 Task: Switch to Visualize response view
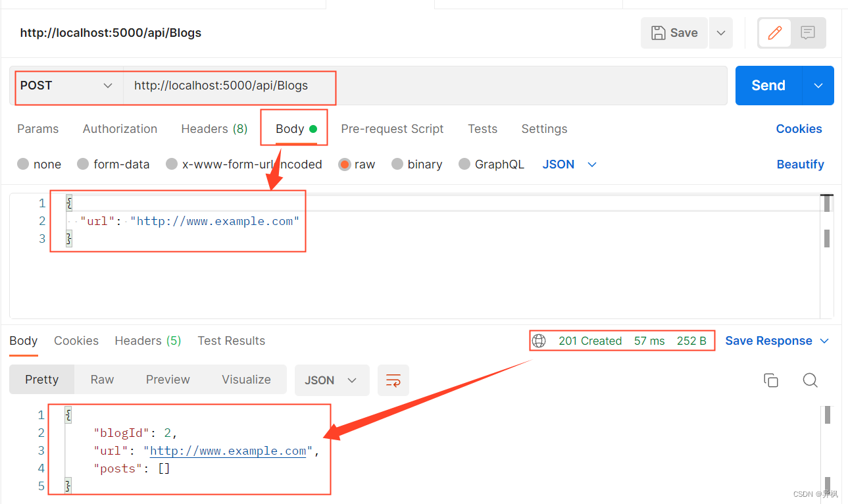pos(247,380)
